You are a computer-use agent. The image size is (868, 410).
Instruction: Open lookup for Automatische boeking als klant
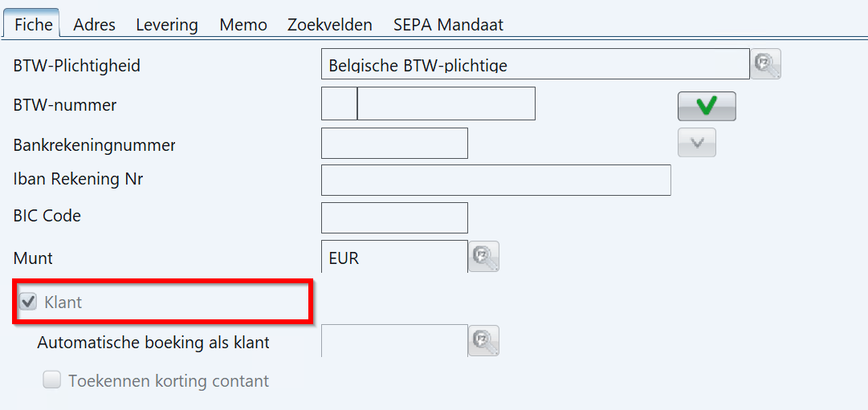click(484, 340)
